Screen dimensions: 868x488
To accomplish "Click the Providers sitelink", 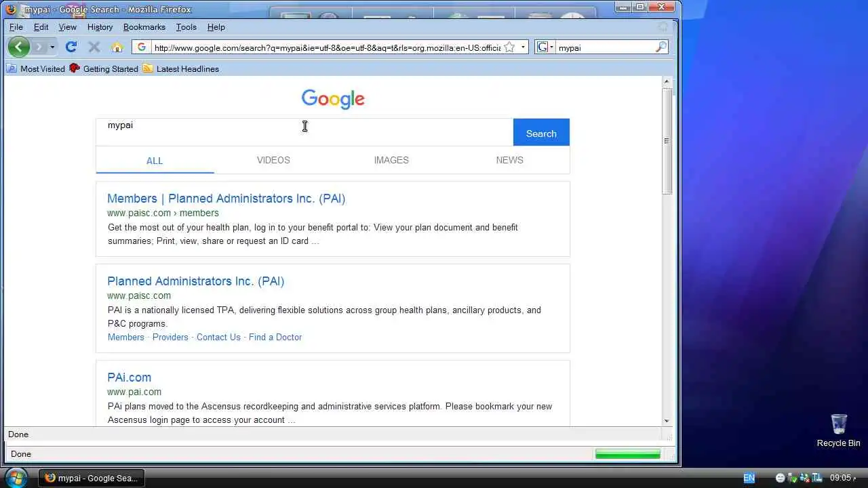I will [x=170, y=337].
